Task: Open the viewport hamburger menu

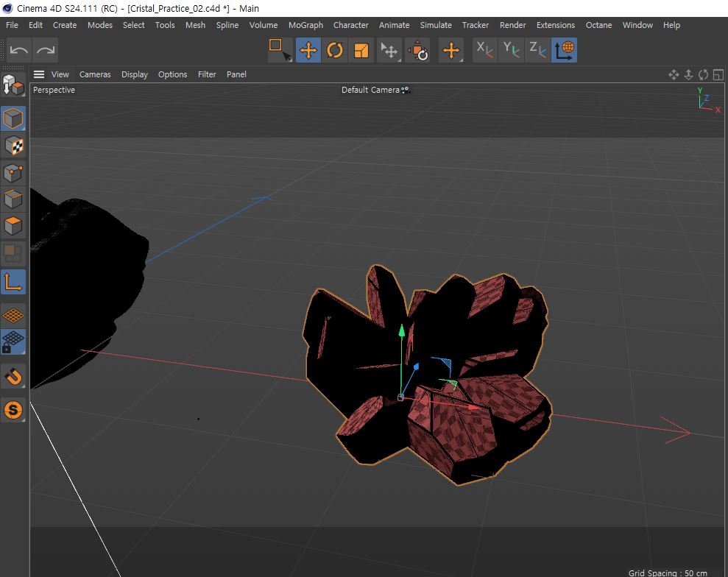Action: tap(39, 74)
